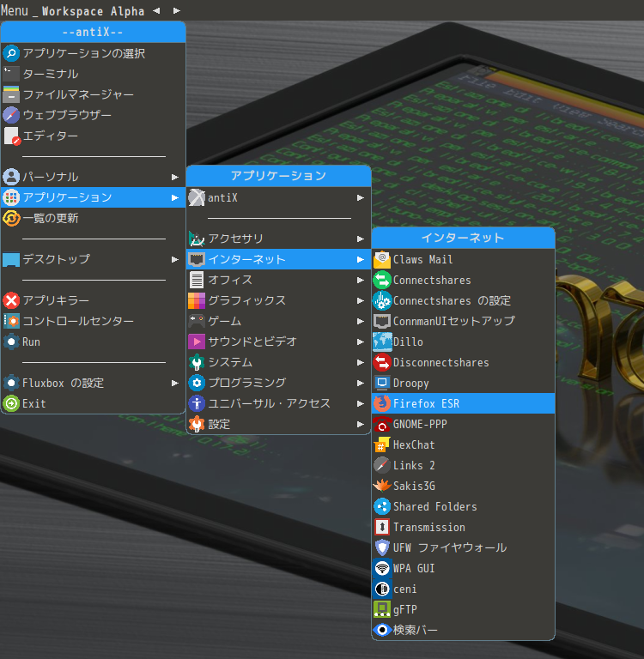Click the UFW ファイヤウォール shield icon

(382, 547)
